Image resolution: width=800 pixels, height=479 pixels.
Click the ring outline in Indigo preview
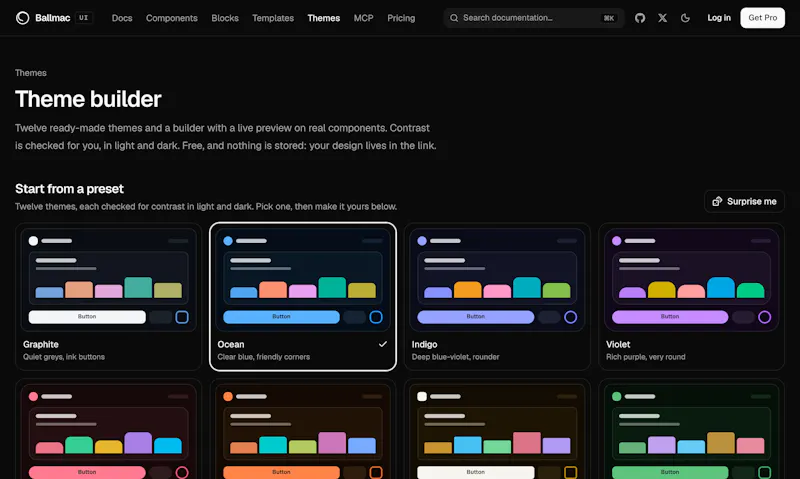click(570, 317)
